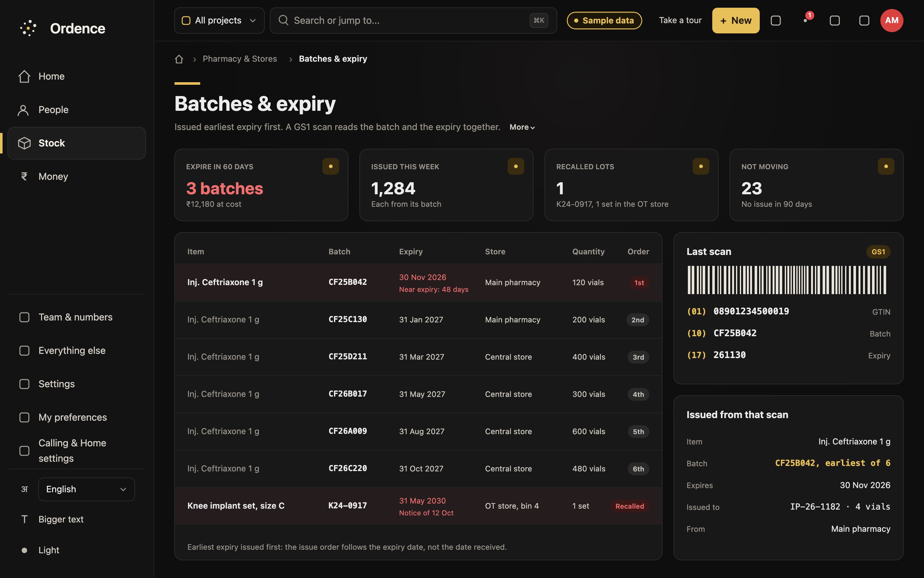The height and width of the screenshot is (578, 924).
Task: Select Stock in the sidebar
Action: (x=76, y=143)
